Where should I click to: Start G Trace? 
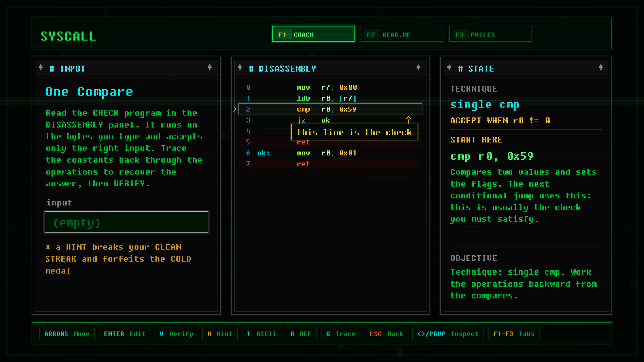pos(340,334)
